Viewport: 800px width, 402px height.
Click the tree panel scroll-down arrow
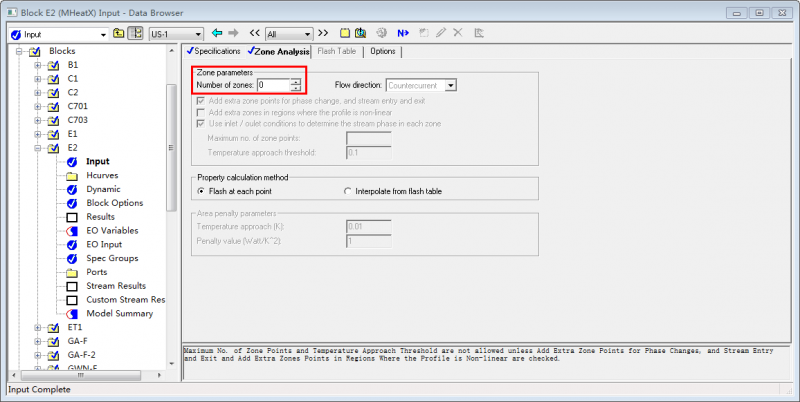pyautogui.click(x=171, y=363)
